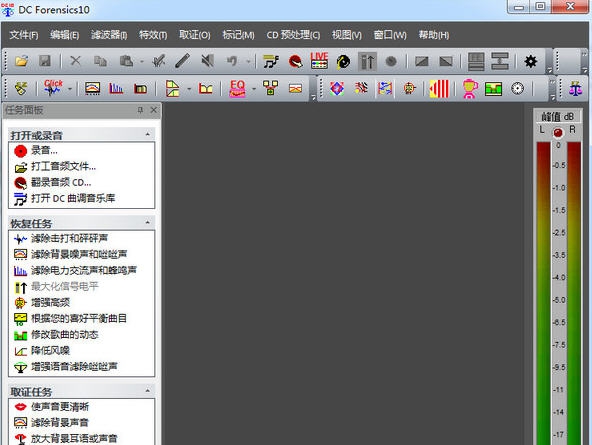Toggle the red peak reset indicator between L and R
Screen dimensions: 592x445
point(558,132)
